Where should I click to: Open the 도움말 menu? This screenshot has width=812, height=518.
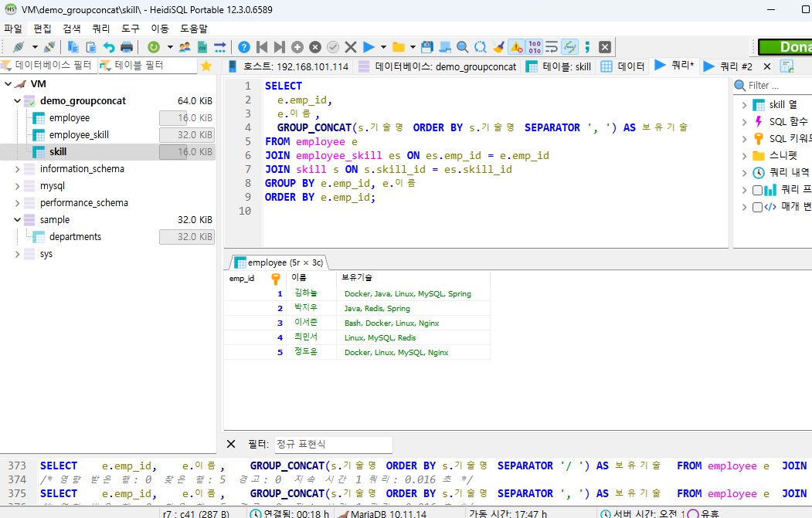[x=194, y=29]
